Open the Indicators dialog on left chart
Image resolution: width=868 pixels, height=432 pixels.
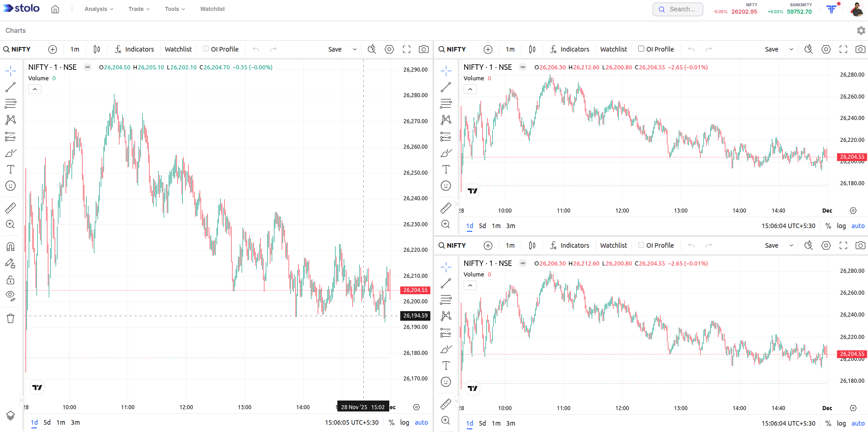134,49
